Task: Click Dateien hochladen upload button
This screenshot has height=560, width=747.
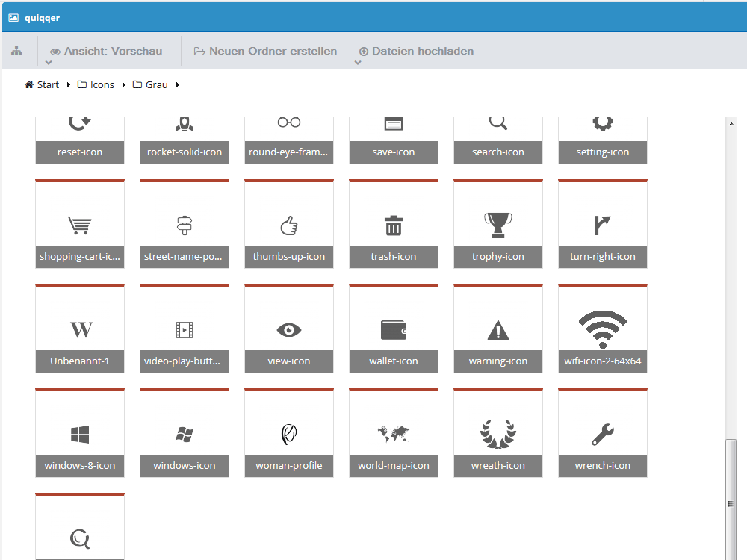Action: pos(416,51)
